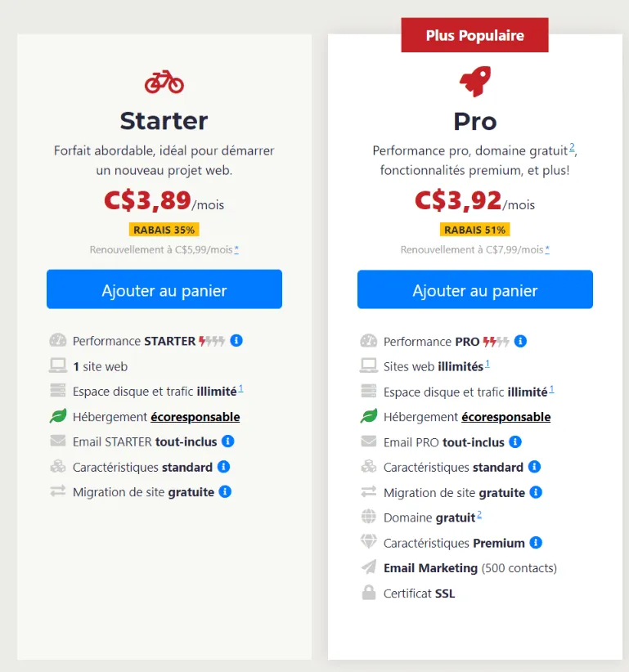Open Starter plan écoresponsable link
Image resolution: width=629 pixels, height=672 pixels.
(195, 417)
